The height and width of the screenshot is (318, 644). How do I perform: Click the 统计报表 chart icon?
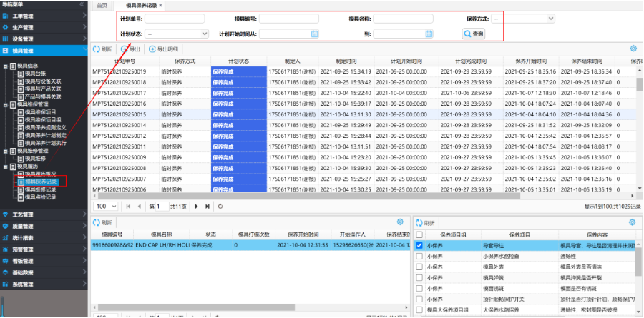coord(5,237)
